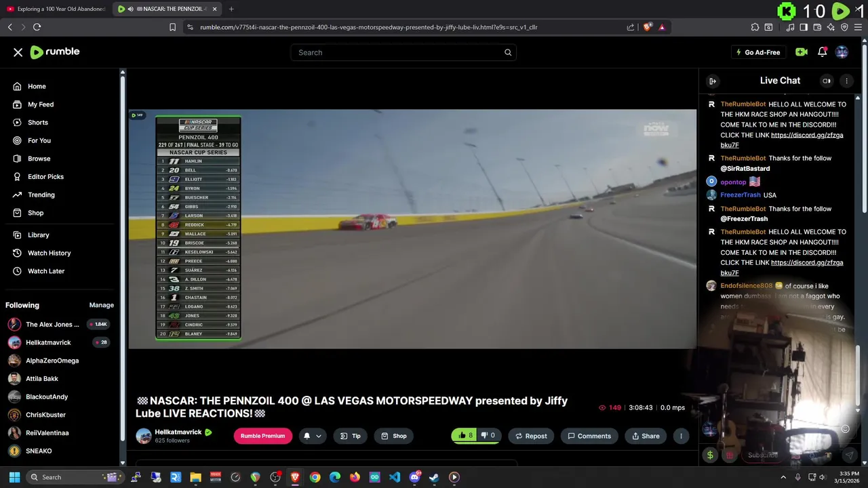Click the NASCAR video player
This screenshot has width=868, height=488.
pyautogui.click(x=412, y=229)
